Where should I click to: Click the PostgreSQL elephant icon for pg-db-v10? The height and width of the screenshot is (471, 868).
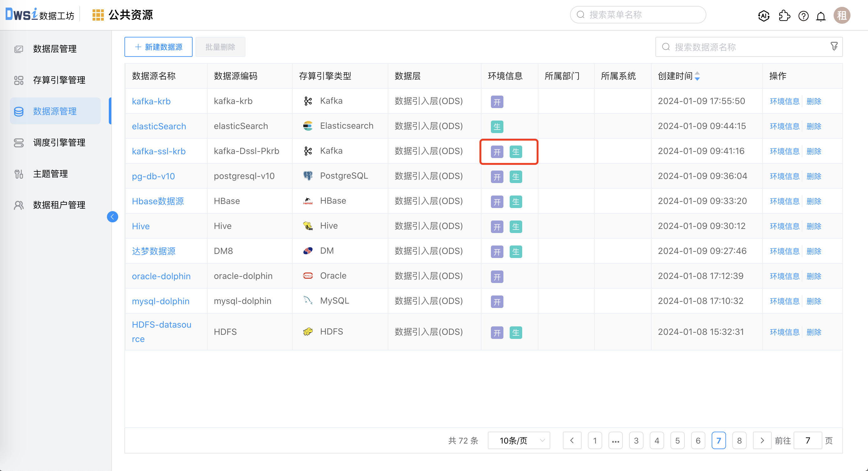308,176
